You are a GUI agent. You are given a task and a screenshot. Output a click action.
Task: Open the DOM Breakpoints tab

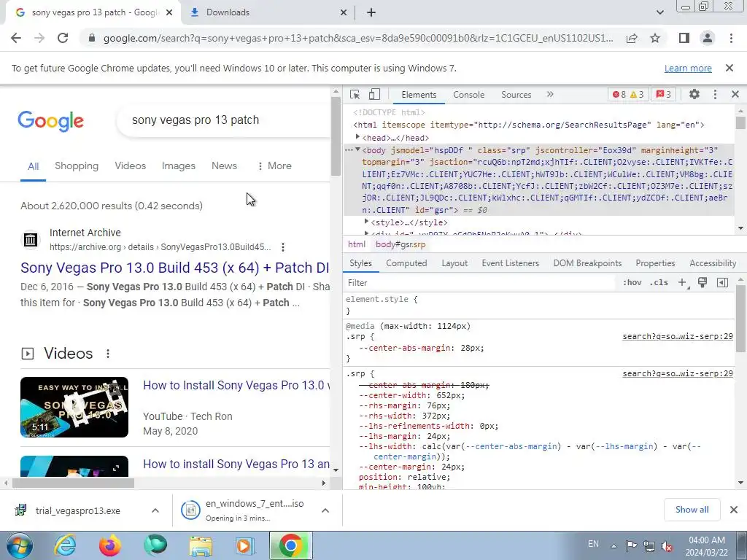(587, 262)
